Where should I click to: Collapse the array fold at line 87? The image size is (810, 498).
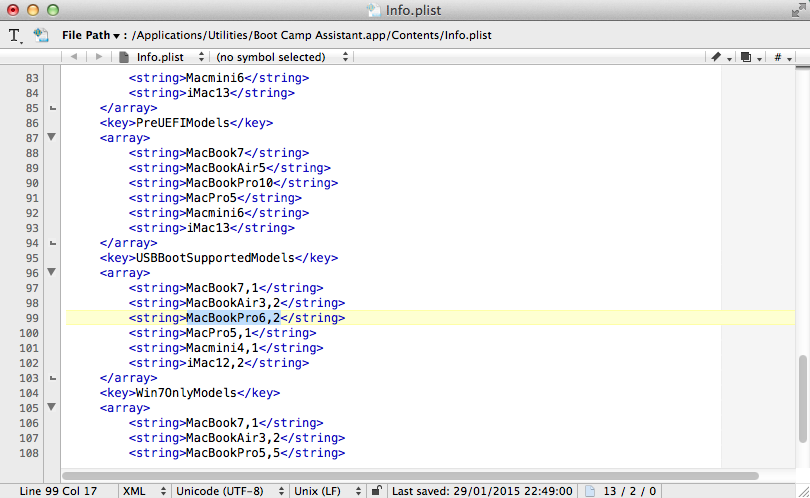point(52,137)
